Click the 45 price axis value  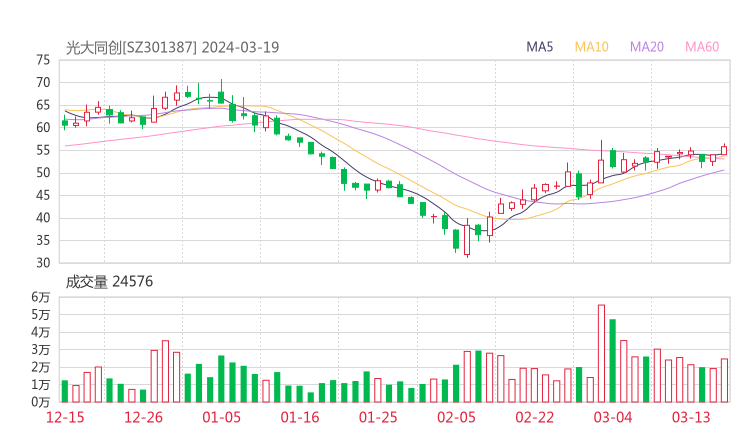coord(43,195)
